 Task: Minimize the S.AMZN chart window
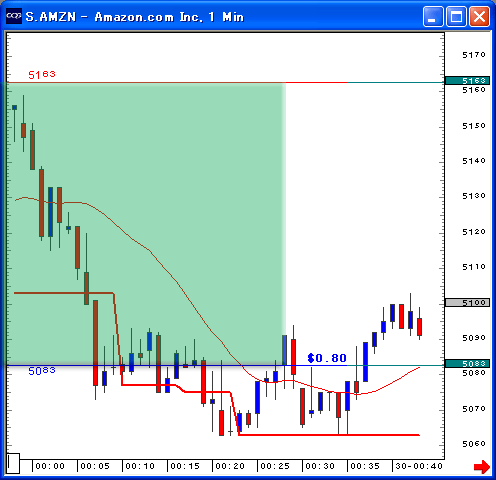(433, 16)
